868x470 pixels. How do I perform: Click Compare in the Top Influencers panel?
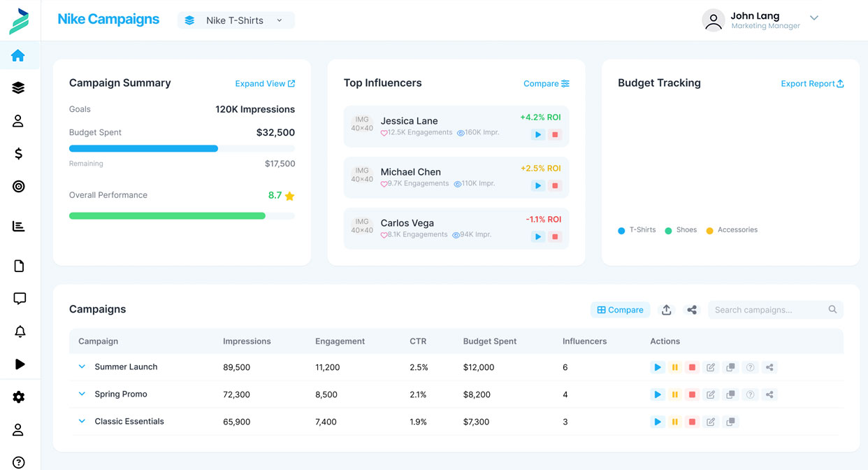click(x=547, y=83)
